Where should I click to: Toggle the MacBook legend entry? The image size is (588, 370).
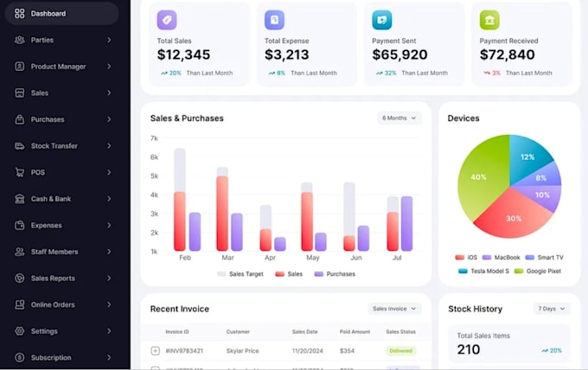coord(501,258)
